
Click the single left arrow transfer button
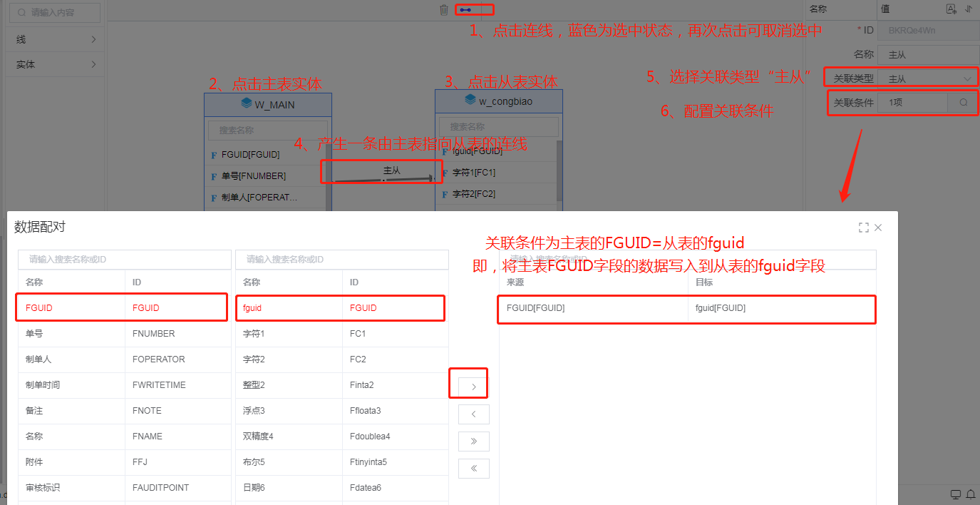pos(474,414)
